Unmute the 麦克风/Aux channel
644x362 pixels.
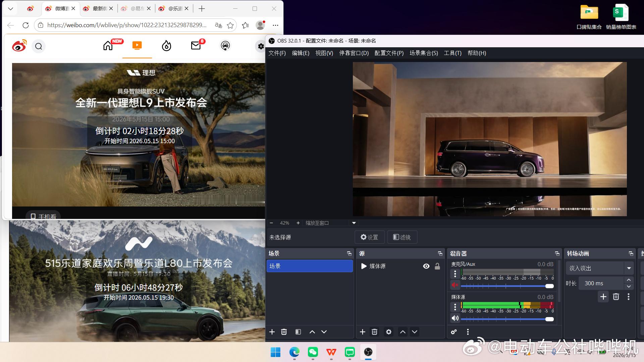(455, 285)
